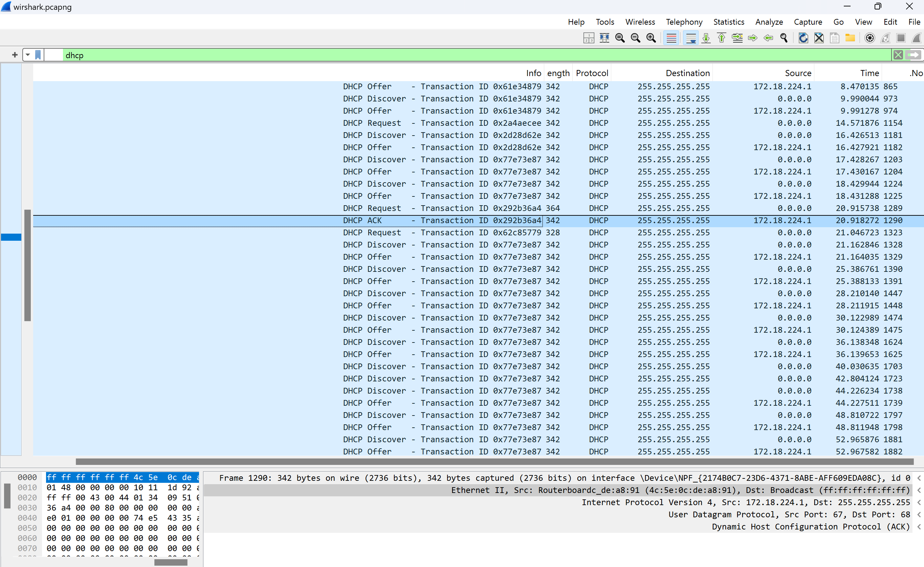Toggle auto-scroll during live capture

(690, 38)
